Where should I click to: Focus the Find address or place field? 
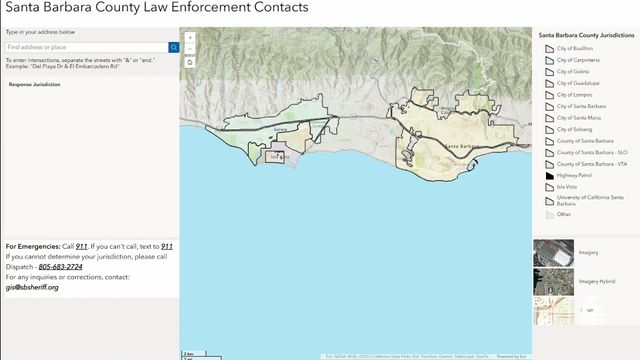pos(87,47)
